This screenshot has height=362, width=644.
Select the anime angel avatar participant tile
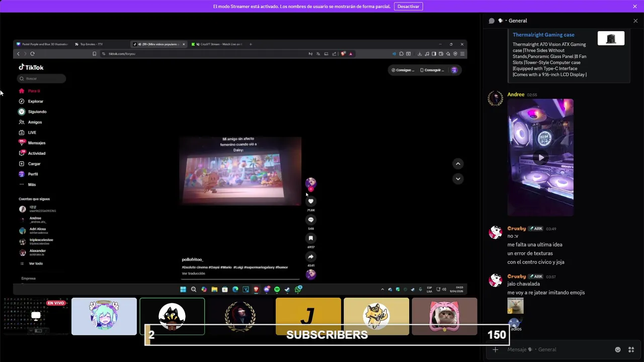[x=104, y=316]
